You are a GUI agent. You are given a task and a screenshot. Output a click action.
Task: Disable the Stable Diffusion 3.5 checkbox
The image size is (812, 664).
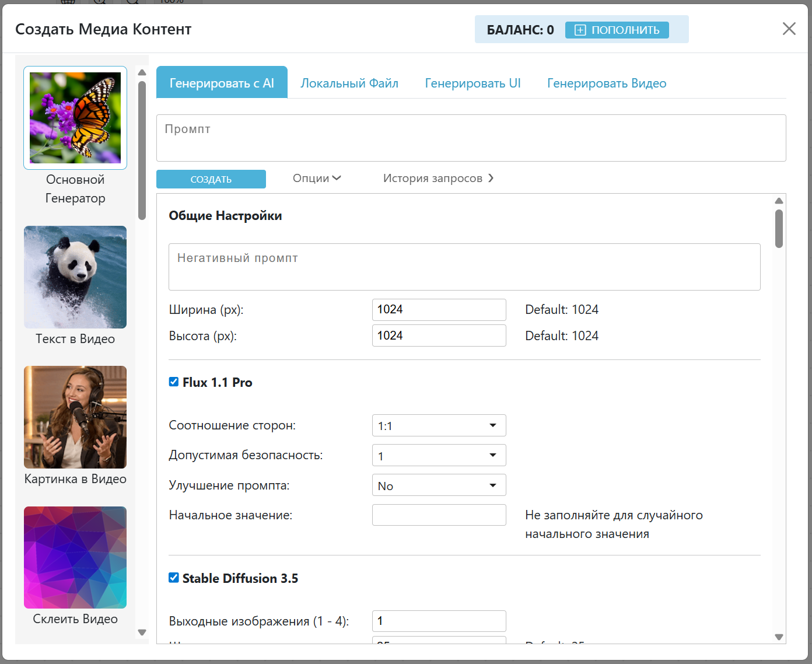pyautogui.click(x=174, y=578)
